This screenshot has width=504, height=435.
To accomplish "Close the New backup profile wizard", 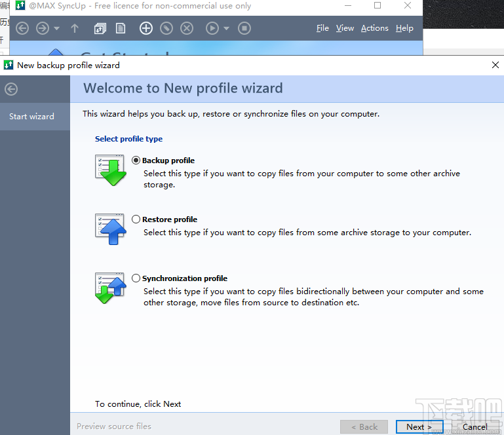I will (x=495, y=66).
